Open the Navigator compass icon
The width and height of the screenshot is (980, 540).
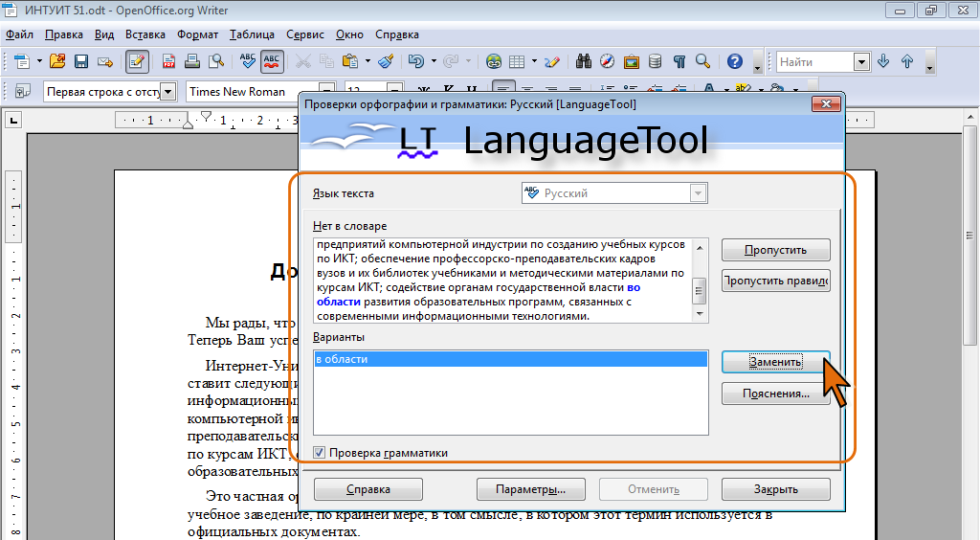[x=608, y=61]
